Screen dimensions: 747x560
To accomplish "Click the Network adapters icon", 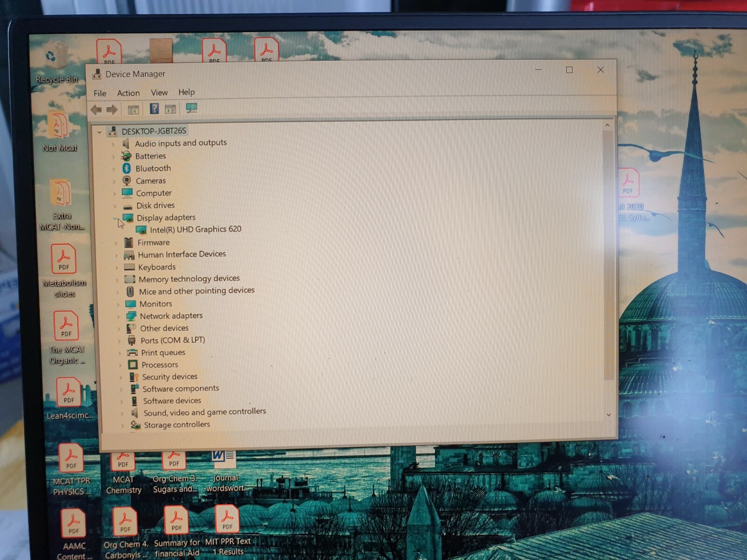I will [x=131, y=316].
